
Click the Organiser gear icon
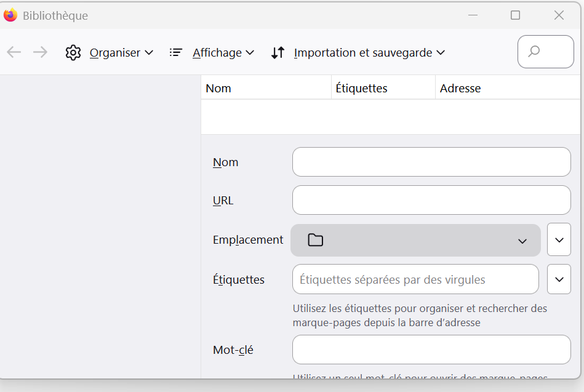tap(73, 53)
